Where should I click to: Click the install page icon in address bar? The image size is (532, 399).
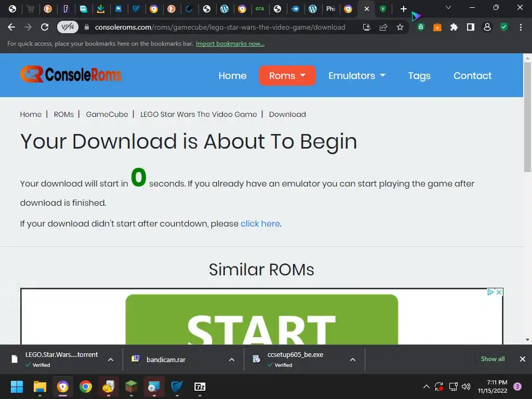click(366, 27)
